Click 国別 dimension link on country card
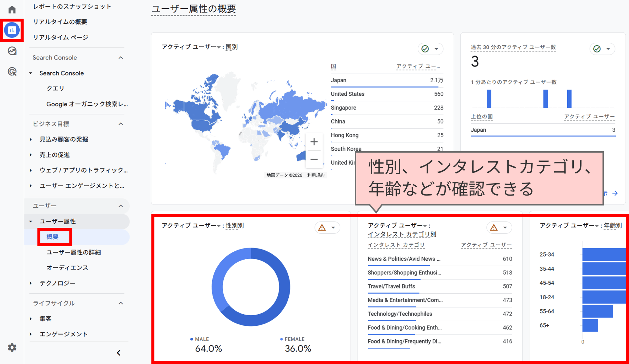Image resolution: width=629 pixels, height=364 pixels. point(232,47)
